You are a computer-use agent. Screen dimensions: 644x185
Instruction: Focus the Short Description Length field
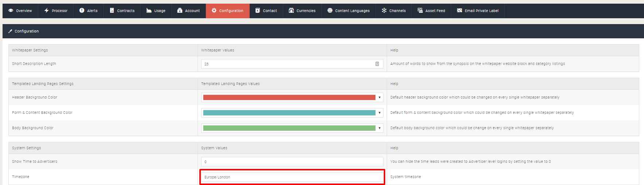click(x=292, y=64)
